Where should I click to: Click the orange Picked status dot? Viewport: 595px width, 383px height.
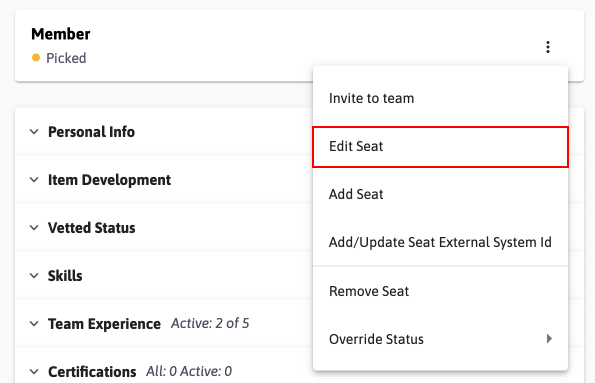[36, 58]
